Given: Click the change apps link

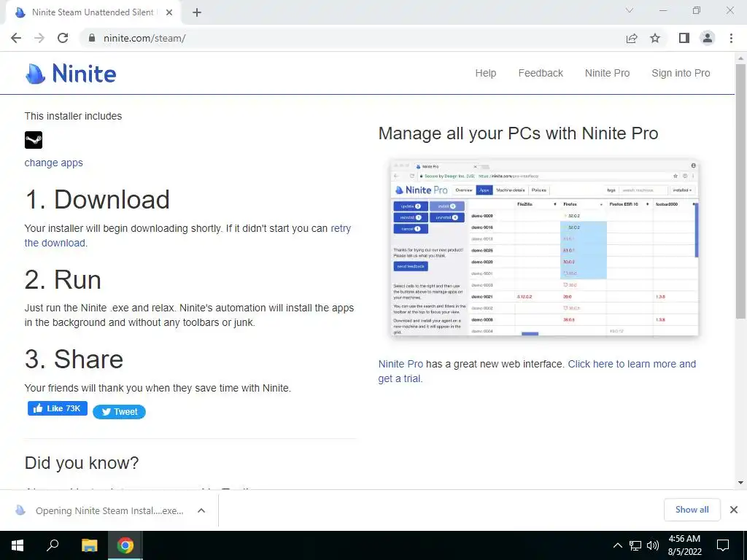Looking at the screenshot, I should tap(54, 163).
